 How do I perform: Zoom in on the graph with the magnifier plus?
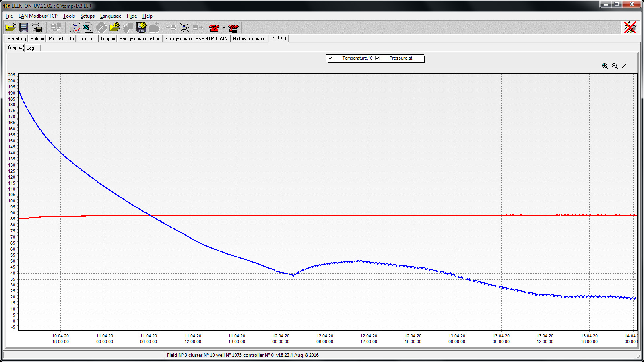(x=605, y=66)
